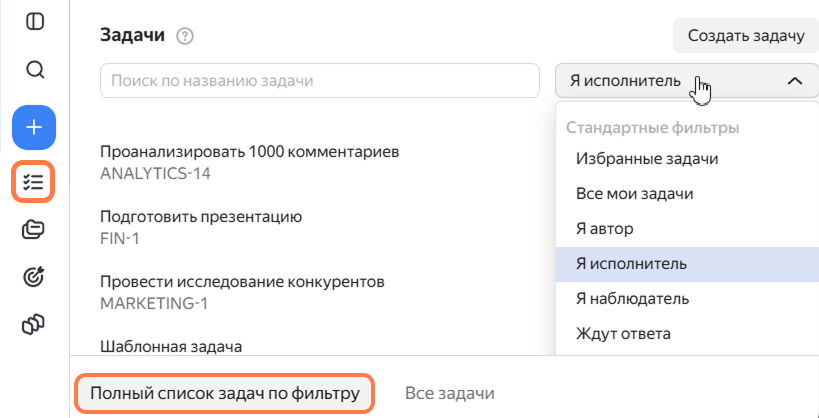Click the Все задачи link
The height and width of the screenshot is (418, 819).
[450, 393]
